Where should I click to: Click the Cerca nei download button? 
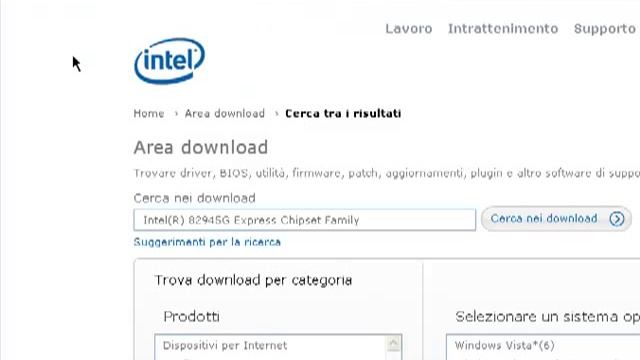point(556,219)
